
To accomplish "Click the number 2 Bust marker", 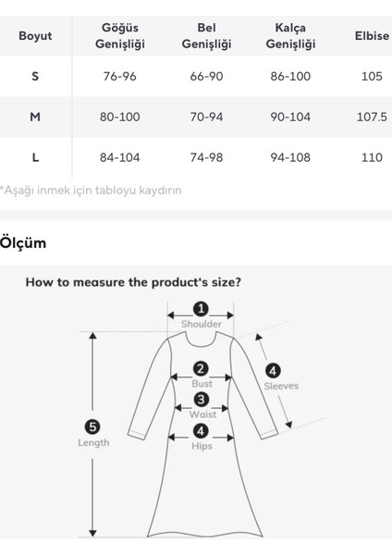I will pos(201,369).
